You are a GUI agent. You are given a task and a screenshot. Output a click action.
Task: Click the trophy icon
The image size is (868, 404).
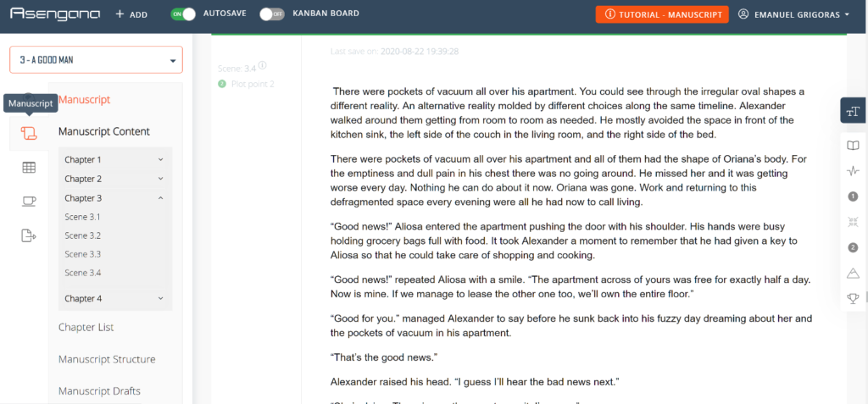(853, 298)
